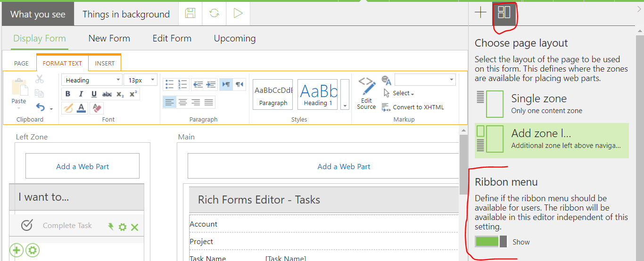Pick the font color A swatch
Viewport: 644px width, 261px height.
(x=81, y=108)
